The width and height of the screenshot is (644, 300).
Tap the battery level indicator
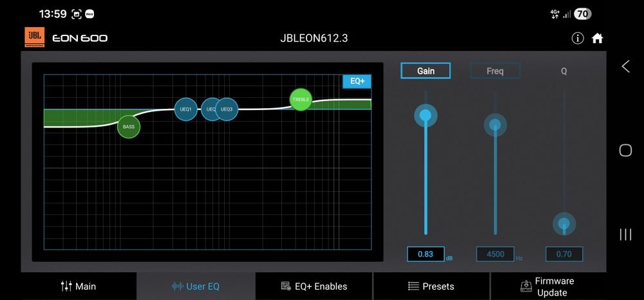tap(582, 14)
